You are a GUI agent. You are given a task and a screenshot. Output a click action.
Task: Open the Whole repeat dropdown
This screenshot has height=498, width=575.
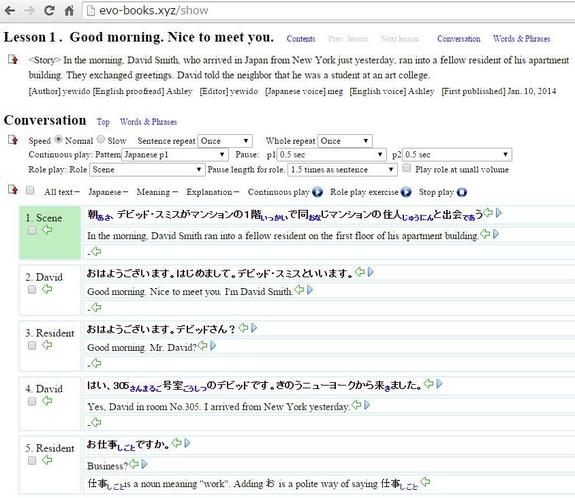tap(345, 141)
